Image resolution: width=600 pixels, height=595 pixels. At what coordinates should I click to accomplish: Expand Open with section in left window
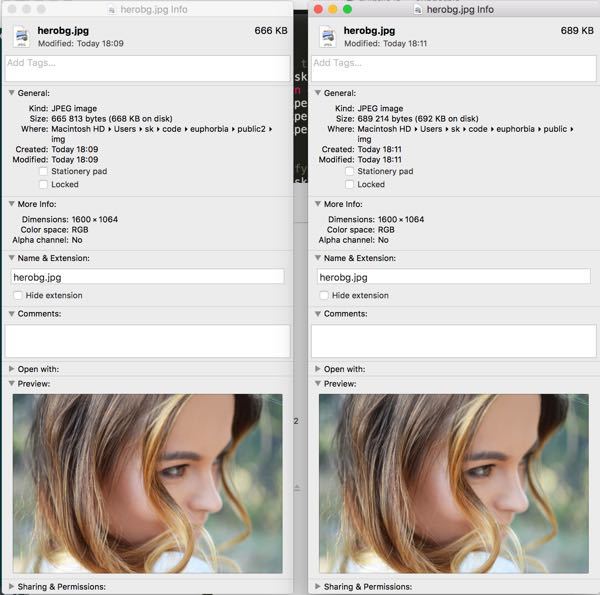point(11,369)
